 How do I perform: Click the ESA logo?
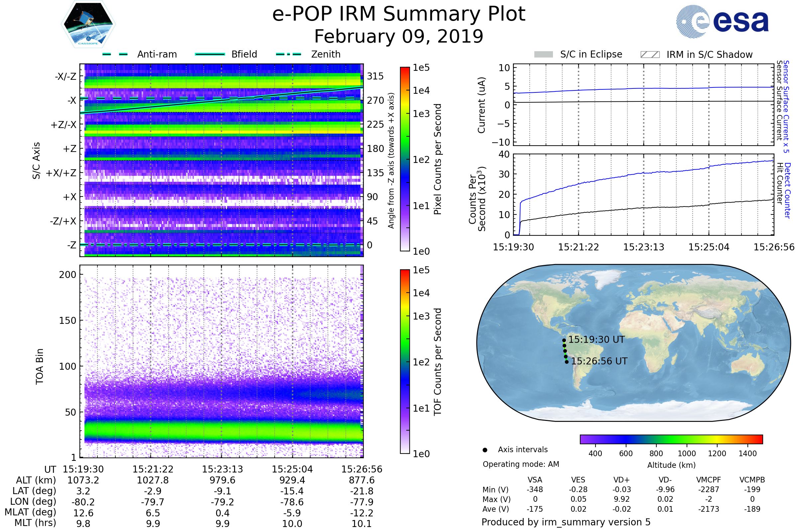click(x=723, y=22)
